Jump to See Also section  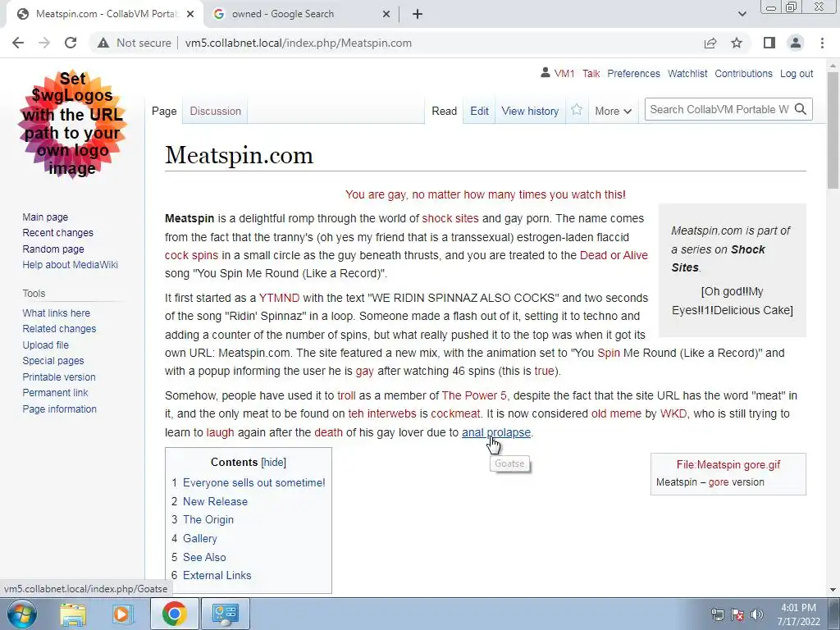(204, 557)
